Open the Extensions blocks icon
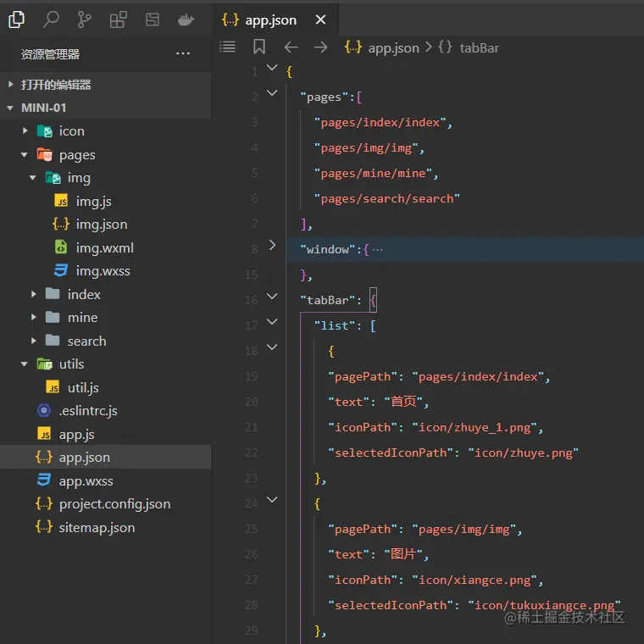The width and height of the screenshot is (644, 644). click(119, 19)
